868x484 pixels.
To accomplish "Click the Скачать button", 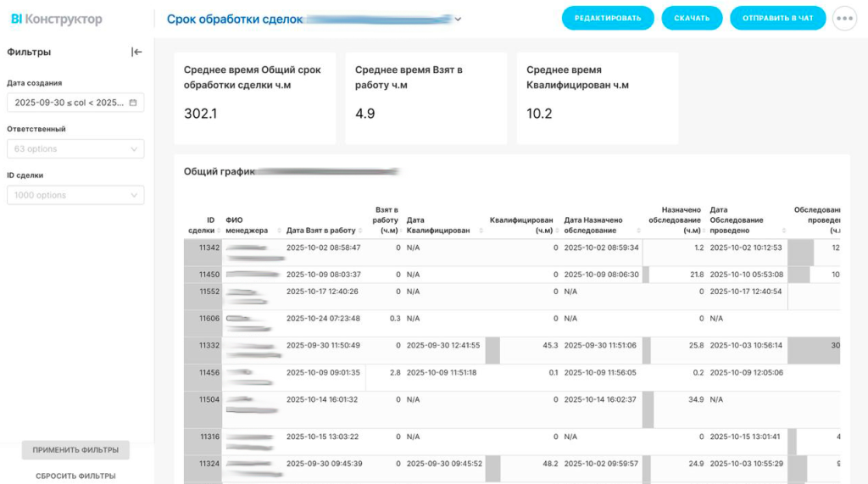I will click(x=692, y=19).
